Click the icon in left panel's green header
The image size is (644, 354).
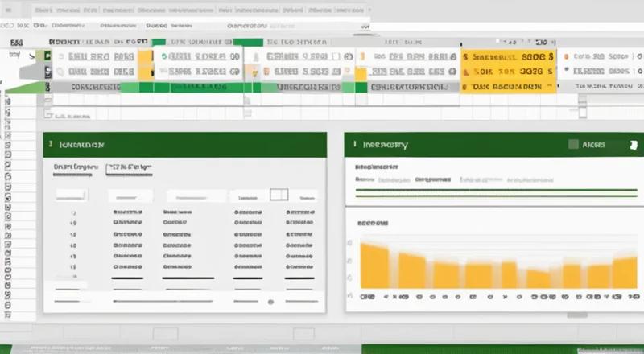(x=50, y=145)
